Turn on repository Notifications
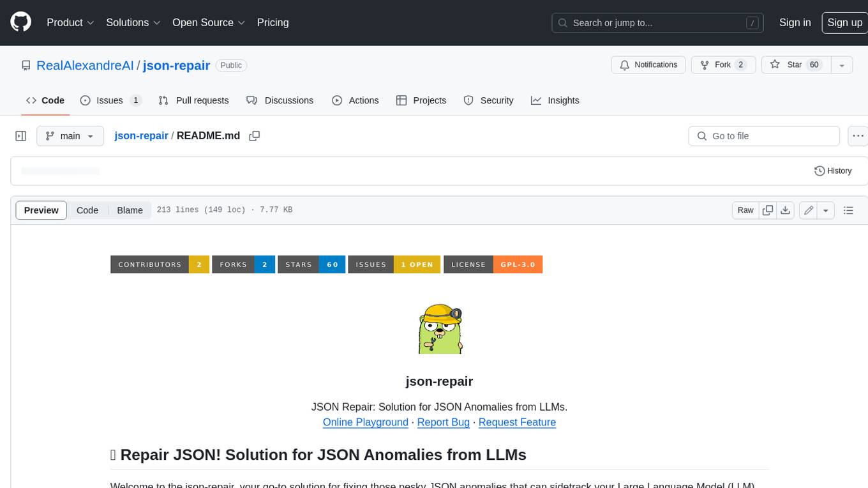This screenshot has width=868, height=488. pyautogui.click(x=648, y=65)
